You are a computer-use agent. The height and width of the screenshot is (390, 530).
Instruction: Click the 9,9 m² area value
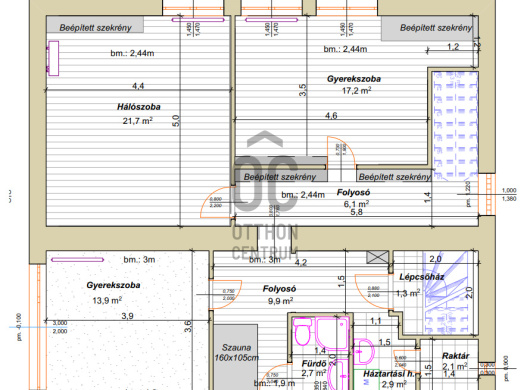point(280,300)
